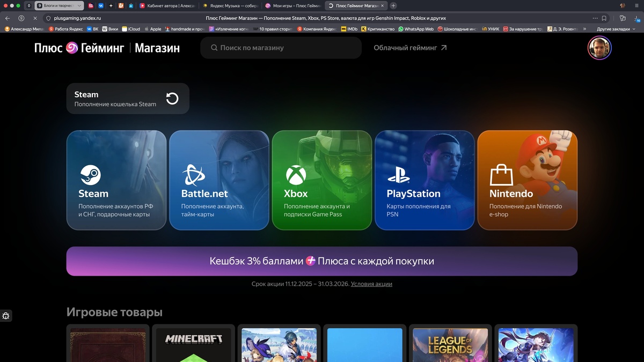This screenshot has height=362, width=644.
Task: Click the orange pinned tab icon
Action: coord(121,5)
